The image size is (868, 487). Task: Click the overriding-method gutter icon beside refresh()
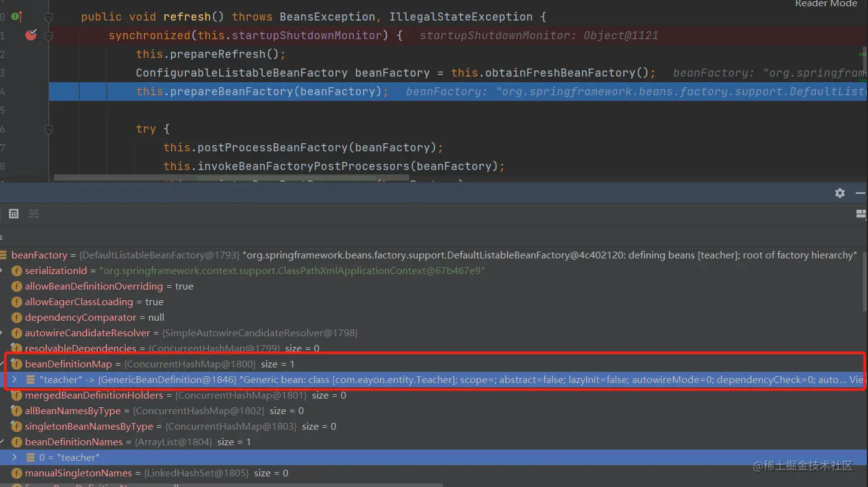pyautogui.click(x=16, y=17)
